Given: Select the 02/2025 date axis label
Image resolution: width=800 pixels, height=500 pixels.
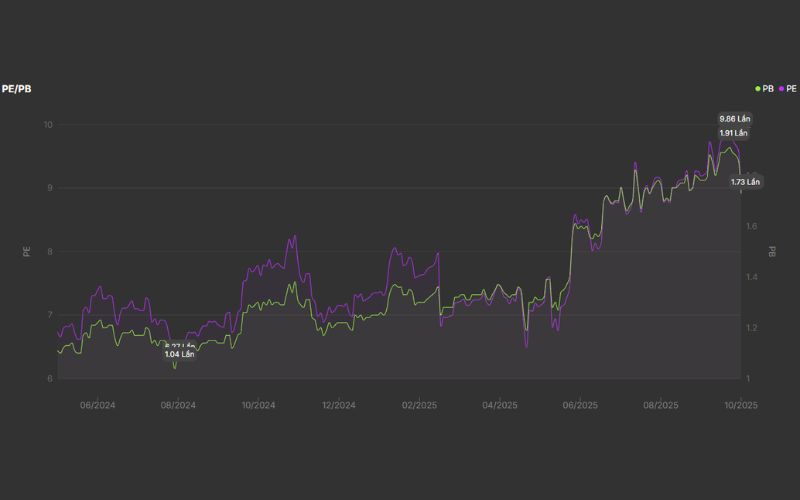Looking at the screenshot, I should click(419, 405).
